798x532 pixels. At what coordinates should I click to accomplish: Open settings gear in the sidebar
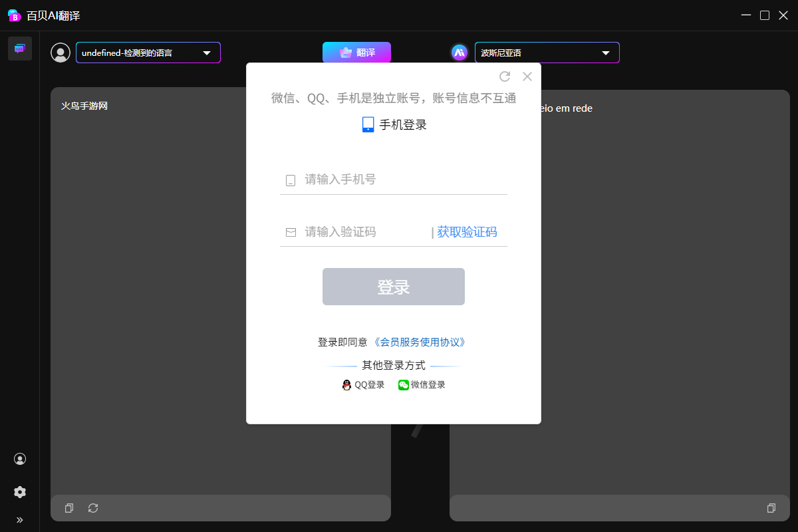(x=20, y=492)
